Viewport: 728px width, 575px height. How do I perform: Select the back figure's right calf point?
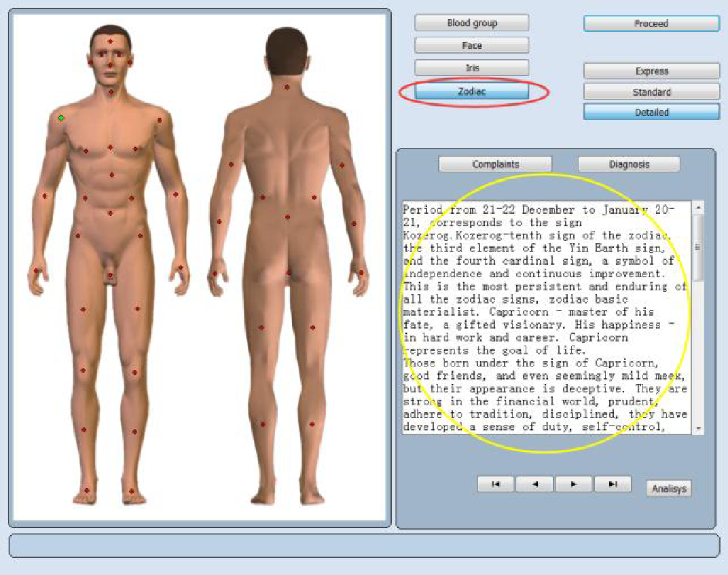click(x=312, y=424)
